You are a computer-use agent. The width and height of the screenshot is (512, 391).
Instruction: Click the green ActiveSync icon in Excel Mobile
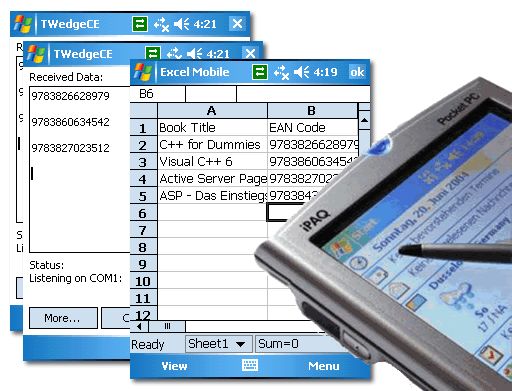[260, 72]
